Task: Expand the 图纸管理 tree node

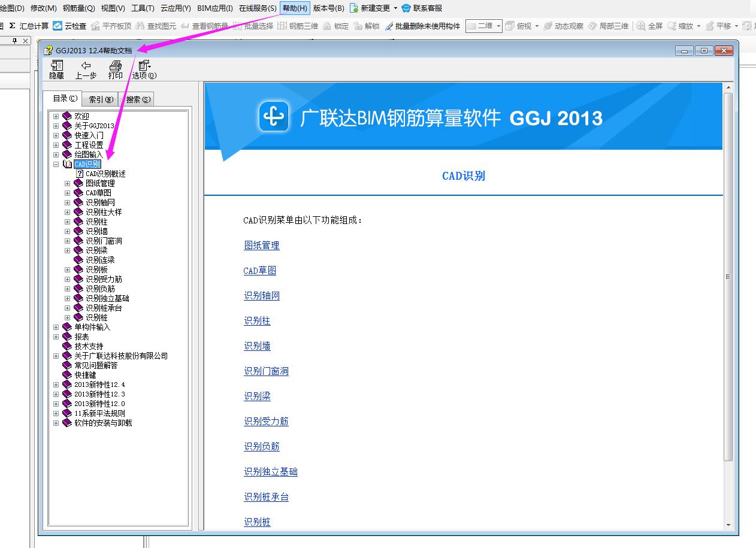Action: tap(67, 183)
